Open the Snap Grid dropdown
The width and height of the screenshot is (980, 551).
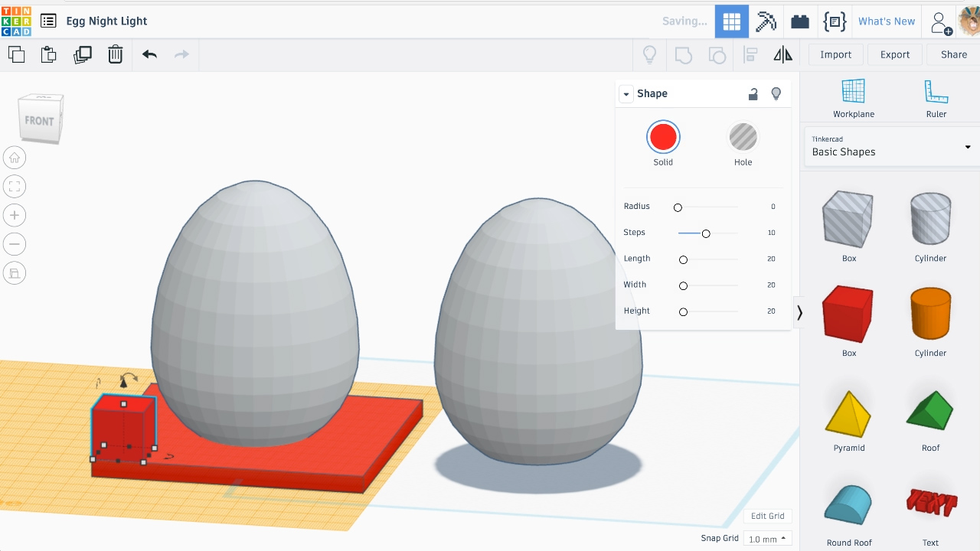point(766,538)
